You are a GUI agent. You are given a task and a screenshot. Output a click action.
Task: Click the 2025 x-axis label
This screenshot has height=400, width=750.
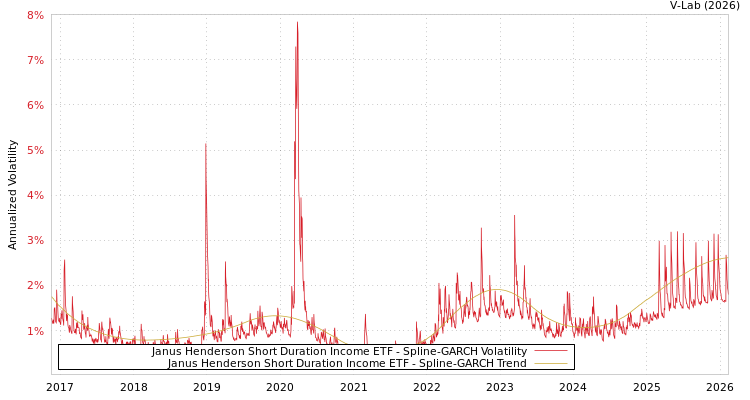tap(646, 387)
